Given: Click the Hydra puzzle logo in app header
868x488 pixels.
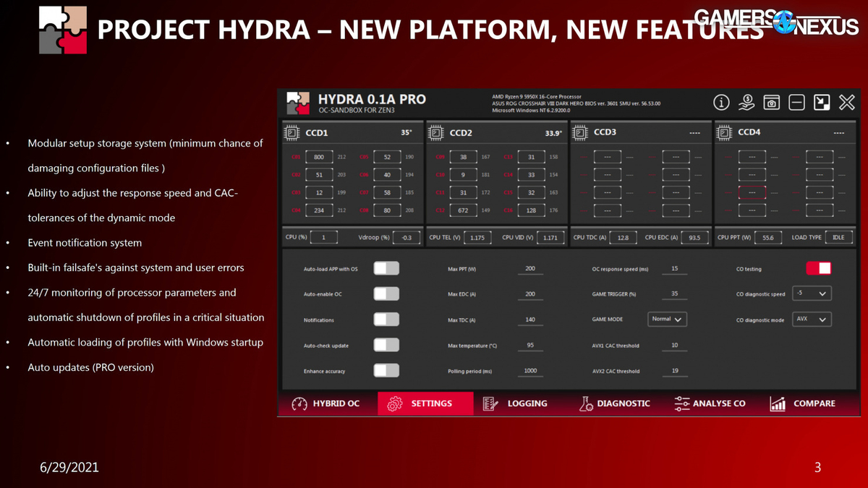Looking at the screenshot, I should point(298,103).
